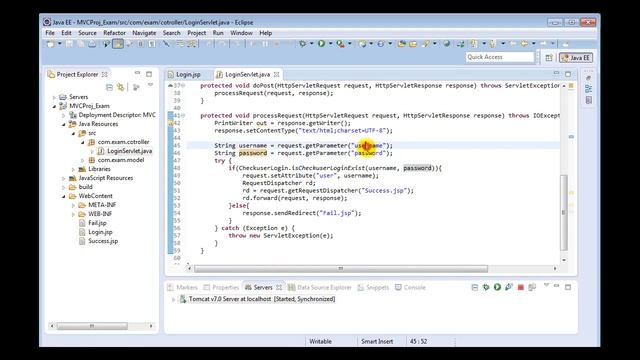
Task: Select LoginServlet.java in Project Explorer
Action: click(129, 151)
